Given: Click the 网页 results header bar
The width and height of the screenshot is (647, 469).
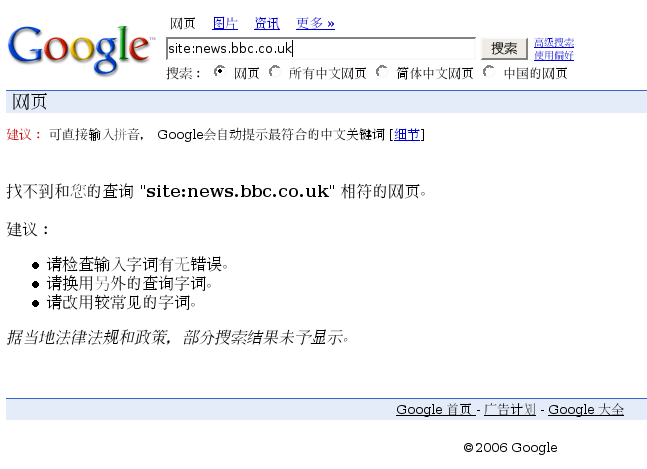Looking at the screenshot, I should 325,102.
